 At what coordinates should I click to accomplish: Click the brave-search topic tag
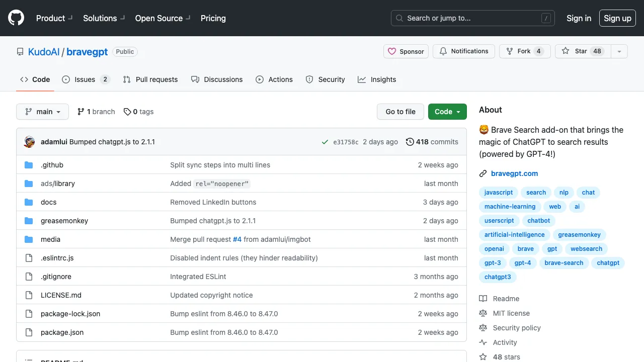[x=564, y=263]
